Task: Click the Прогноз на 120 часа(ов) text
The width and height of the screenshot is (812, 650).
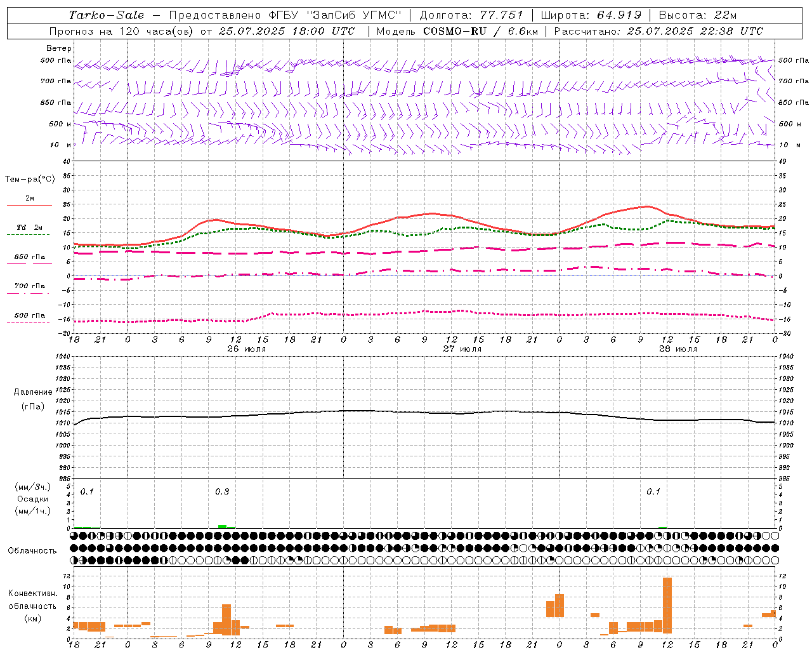Action: pos(122,31)
